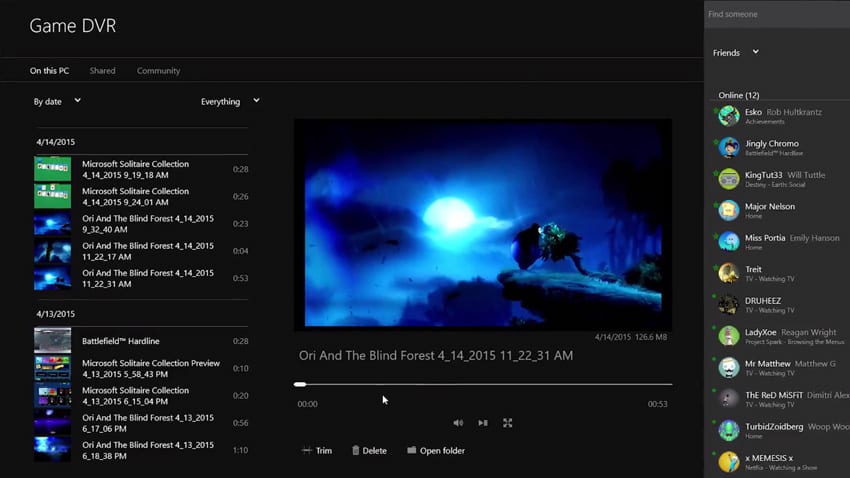Viewport: 850px width, 478px height.
Task: Expand the Friends list dropdown
Action: (736, 53)
